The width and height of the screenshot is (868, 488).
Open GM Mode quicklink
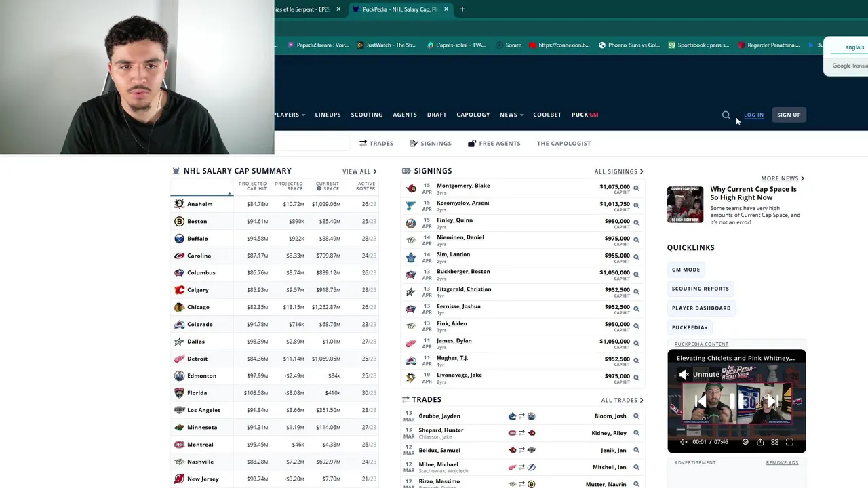click(x=686, y=270)
